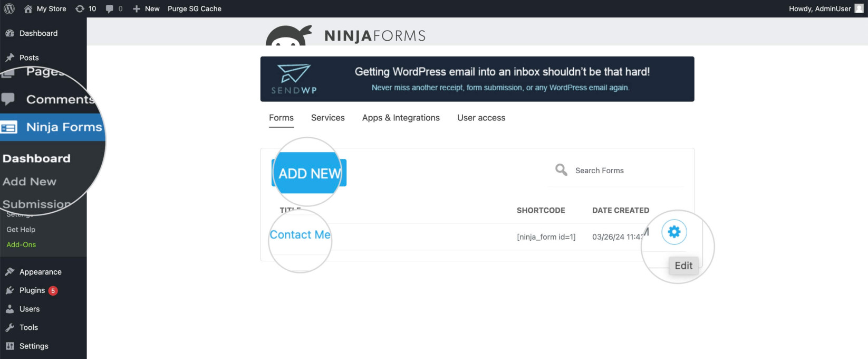Click the Ninja Forms sidebar icon
The width and height of the screenshot is (868, 359).
8,128
